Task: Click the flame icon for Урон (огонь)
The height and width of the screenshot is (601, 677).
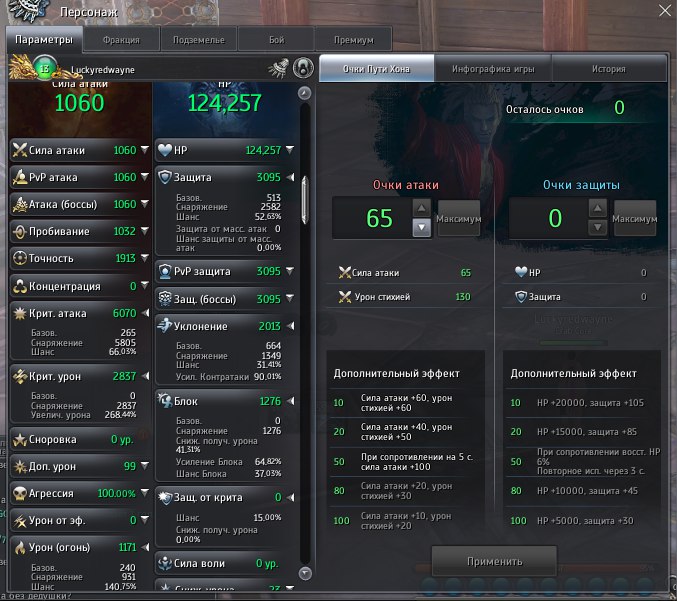Action: [x=20, y=547]
